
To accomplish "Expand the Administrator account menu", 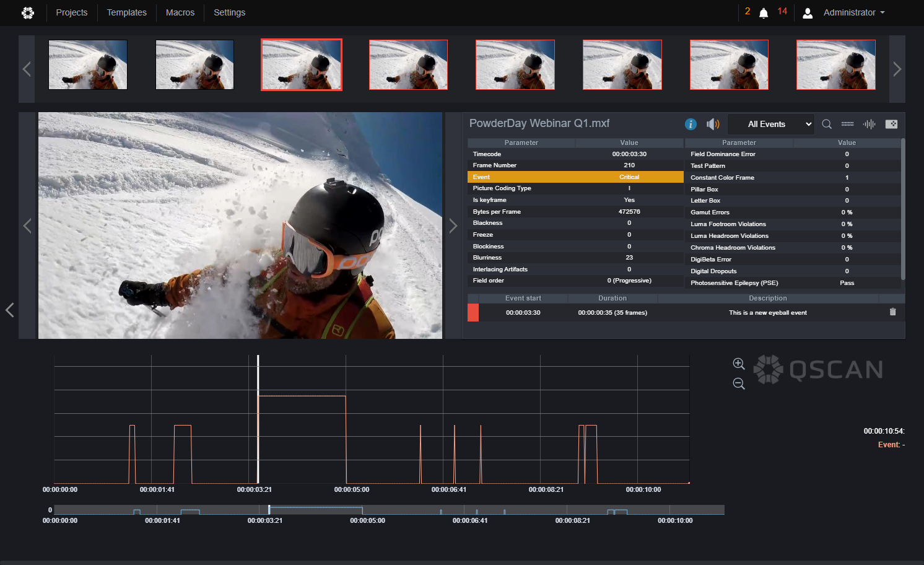I will tap(854, 12).
